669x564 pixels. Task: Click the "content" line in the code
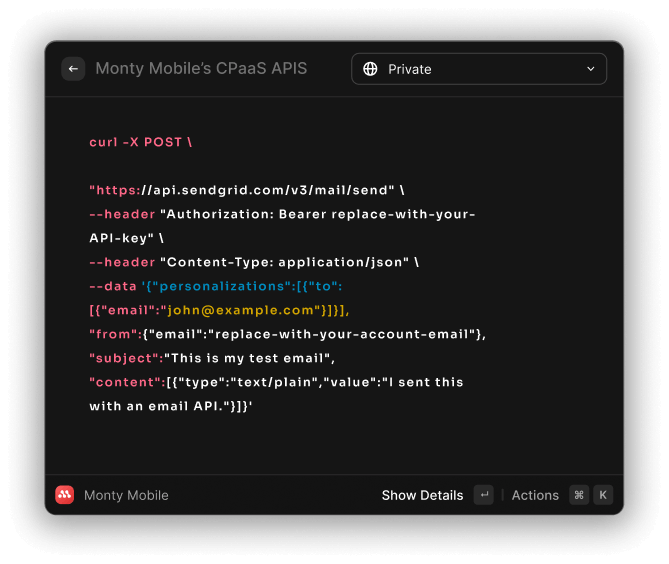tap(276, 382)
